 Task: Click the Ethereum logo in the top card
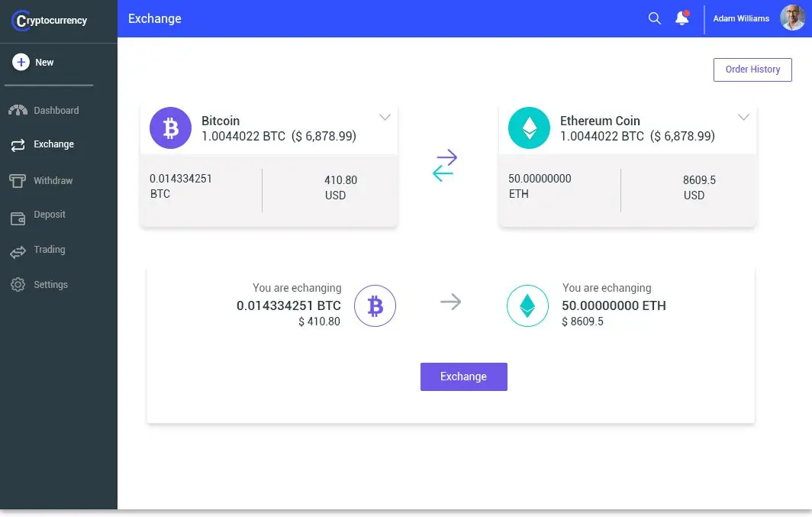[530, 128]
